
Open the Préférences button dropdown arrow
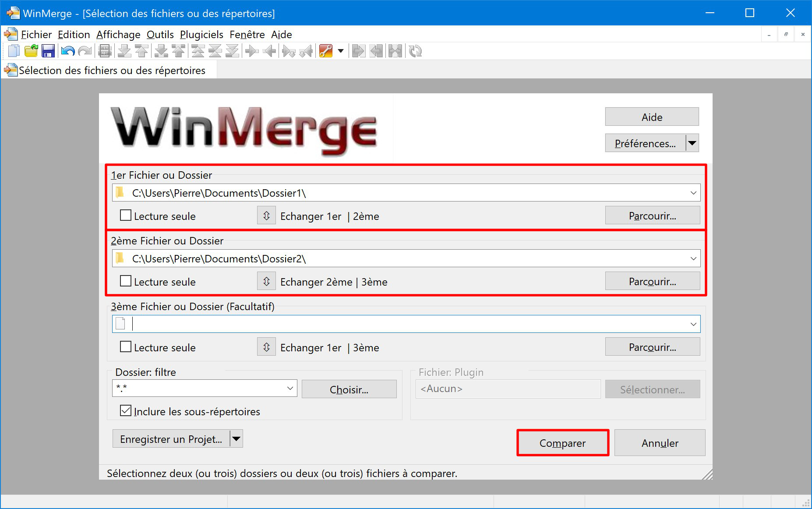[x=692, y=143]
